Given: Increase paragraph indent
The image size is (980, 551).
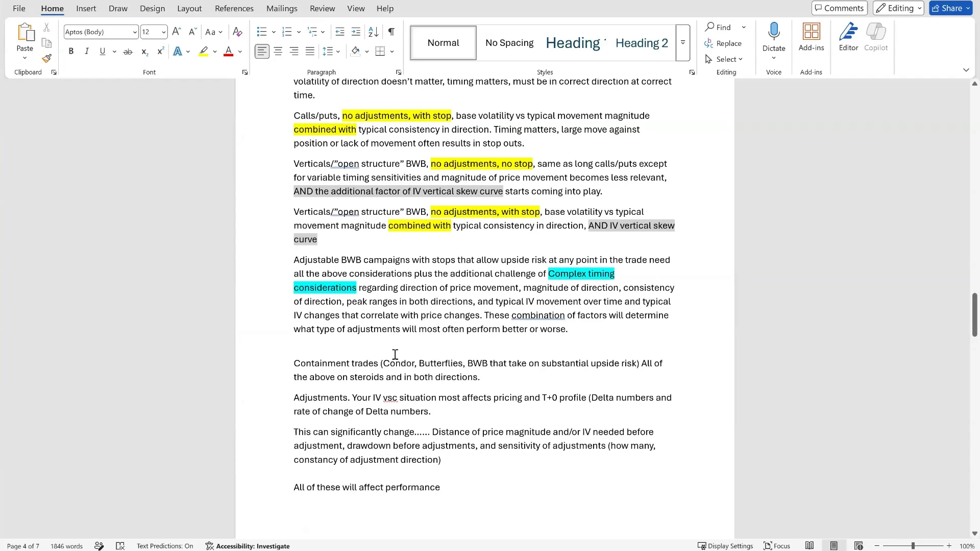Looking at the screenshot, I should point(356,32).
